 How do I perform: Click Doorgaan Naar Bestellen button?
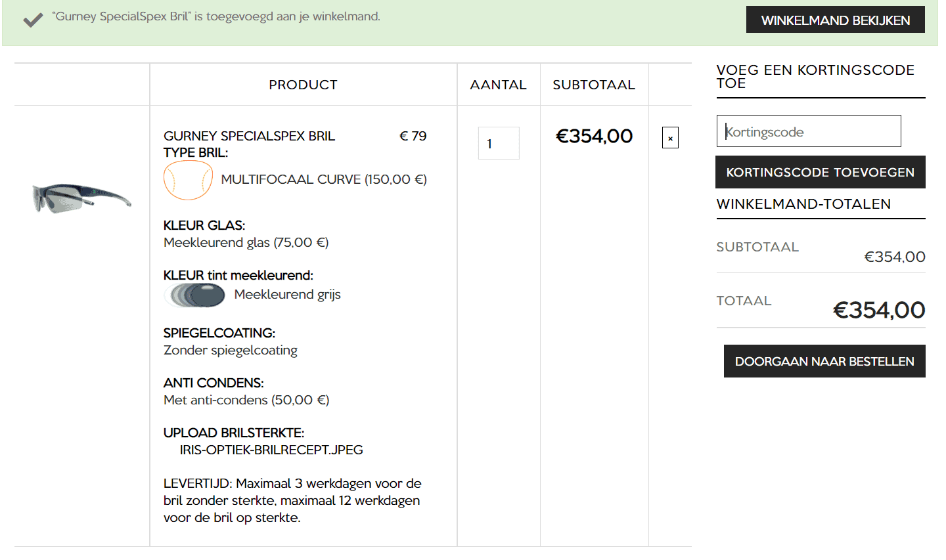click(x=824, y=361)
